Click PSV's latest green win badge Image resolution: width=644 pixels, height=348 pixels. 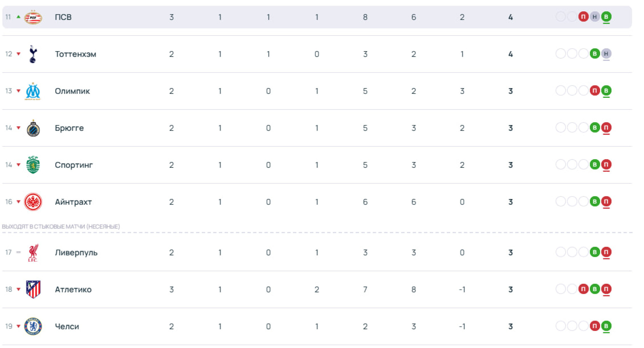click(606, 17)
